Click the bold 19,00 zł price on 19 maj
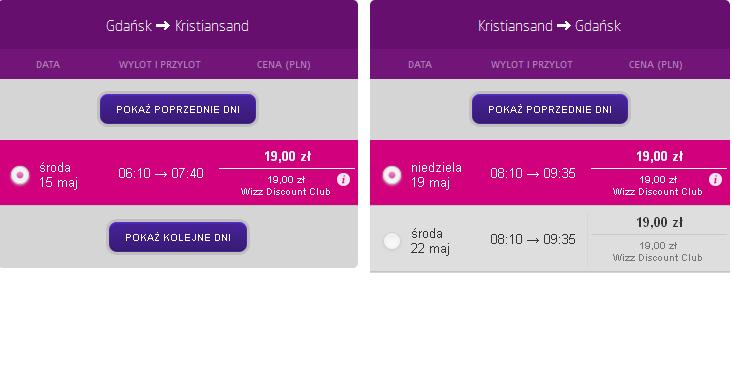Screen dimensions: 732x384 [x=659, y=156]
